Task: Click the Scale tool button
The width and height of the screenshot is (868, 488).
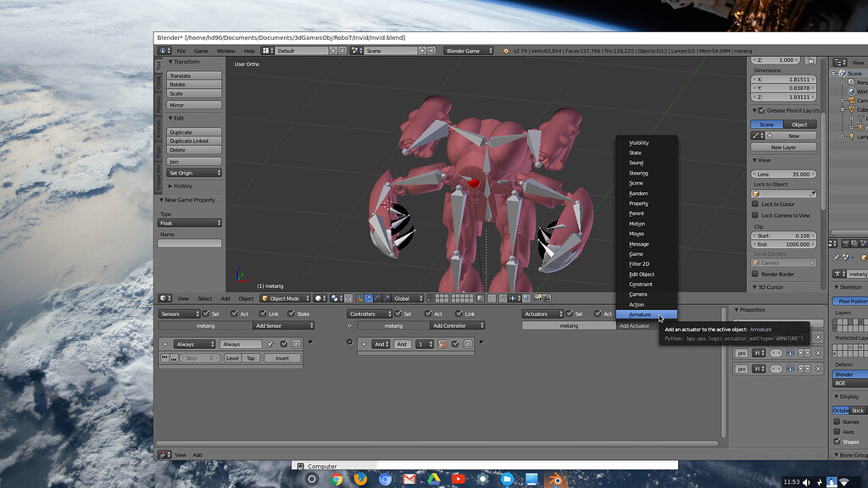Action: click(194, 93)
